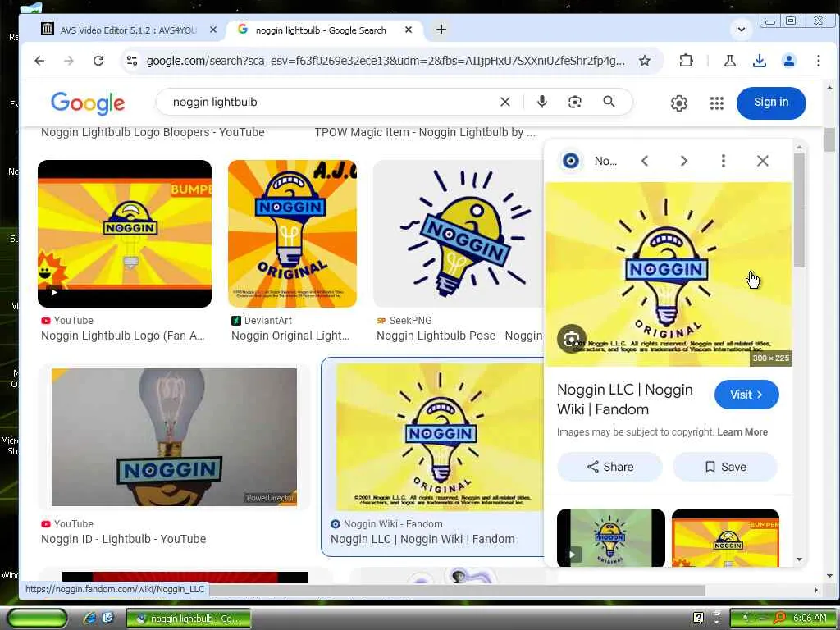This screenshot has height=630, width=840.
Task: Open Noggin Wiki source icon in preview header
Action: (571, 161)
